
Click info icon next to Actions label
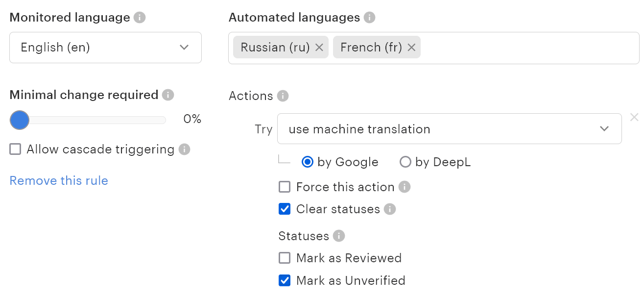coord(283,96)
